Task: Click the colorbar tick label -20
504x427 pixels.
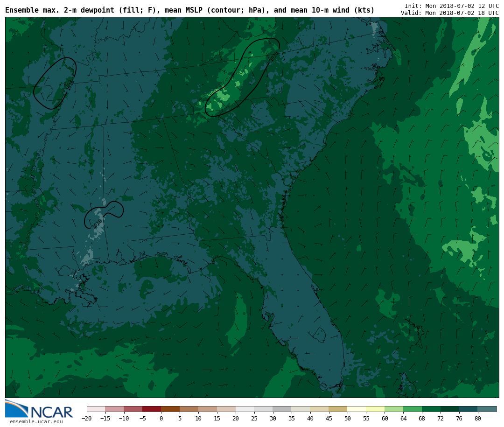Action: pos(87,418)
